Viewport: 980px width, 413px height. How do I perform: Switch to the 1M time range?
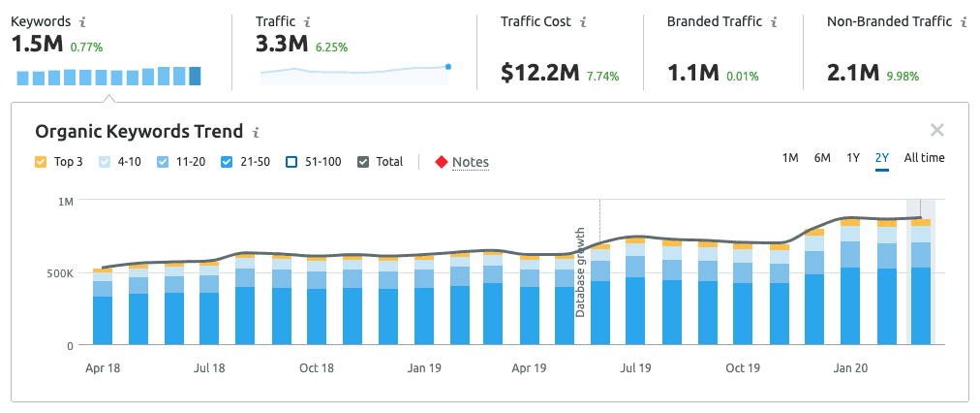click(x=790, y=158)
